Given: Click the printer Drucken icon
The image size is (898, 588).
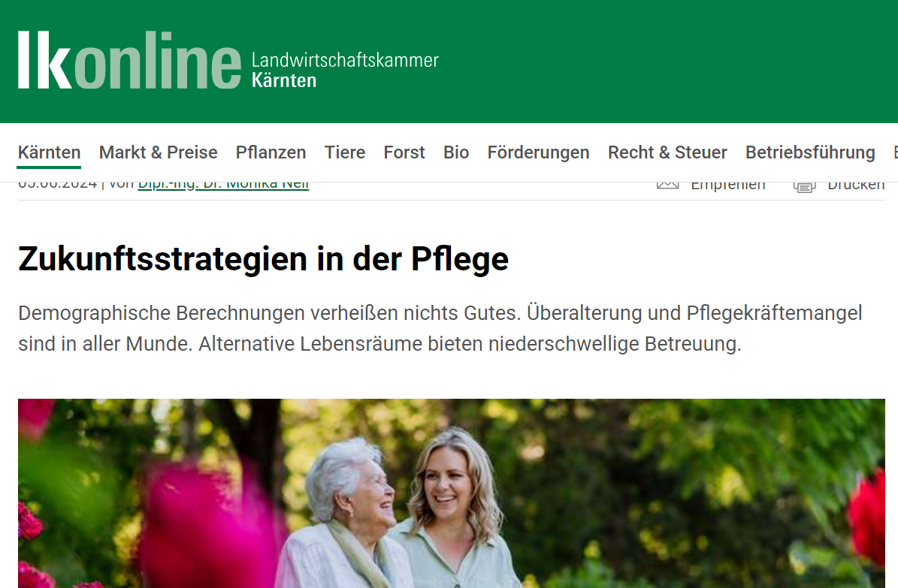Looking at the screenshot, I should (804, 187).
